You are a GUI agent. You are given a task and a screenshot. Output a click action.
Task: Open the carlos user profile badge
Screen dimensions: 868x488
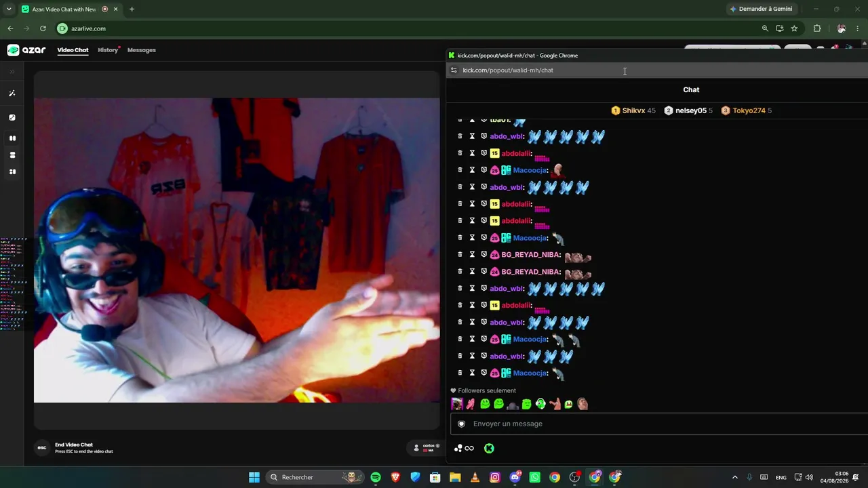click(x=427, y=448)
